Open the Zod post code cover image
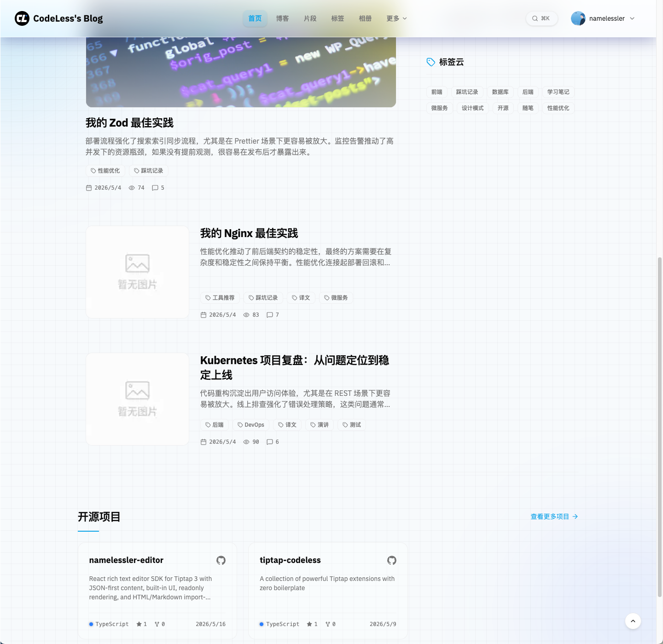The image size is (663, 644). pos(241,72)
